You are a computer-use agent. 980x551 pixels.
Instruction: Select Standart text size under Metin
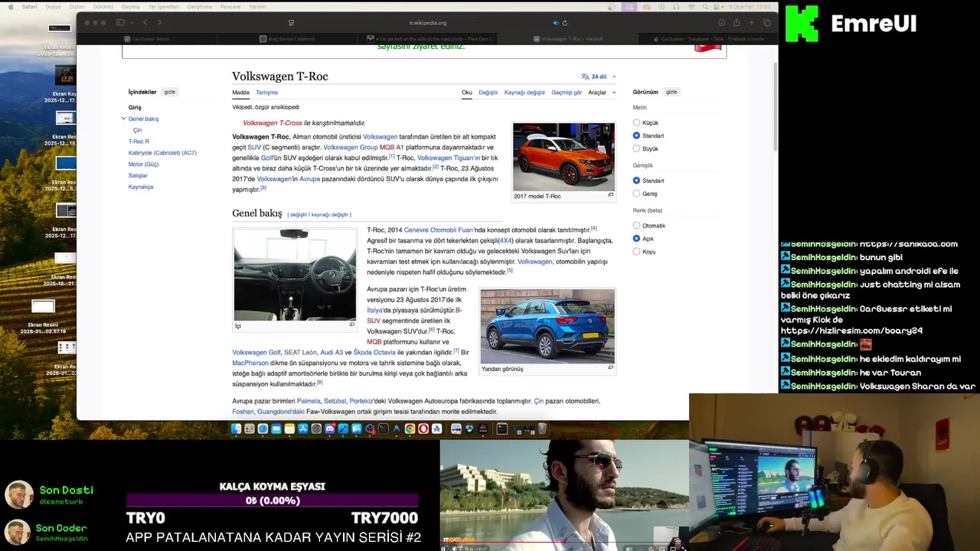[636, 135]
